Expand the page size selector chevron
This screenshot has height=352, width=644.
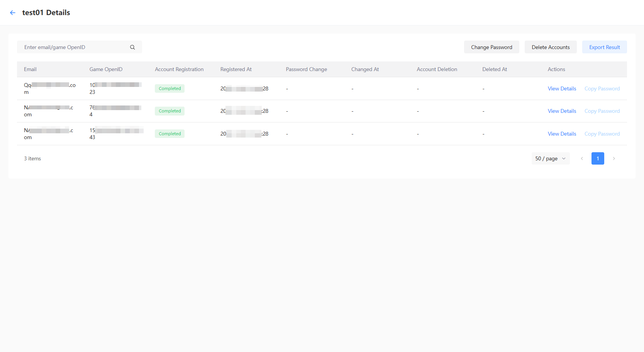pos(564,158)
